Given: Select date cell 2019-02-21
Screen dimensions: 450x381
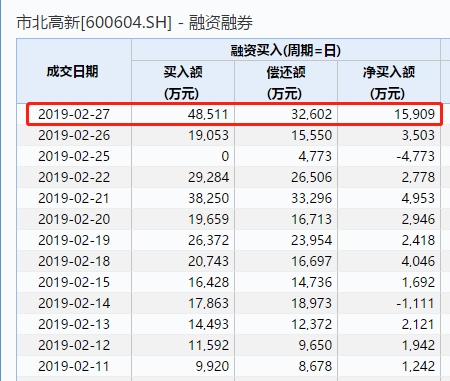Looking at the screenshot, I should tap(74, 198).
